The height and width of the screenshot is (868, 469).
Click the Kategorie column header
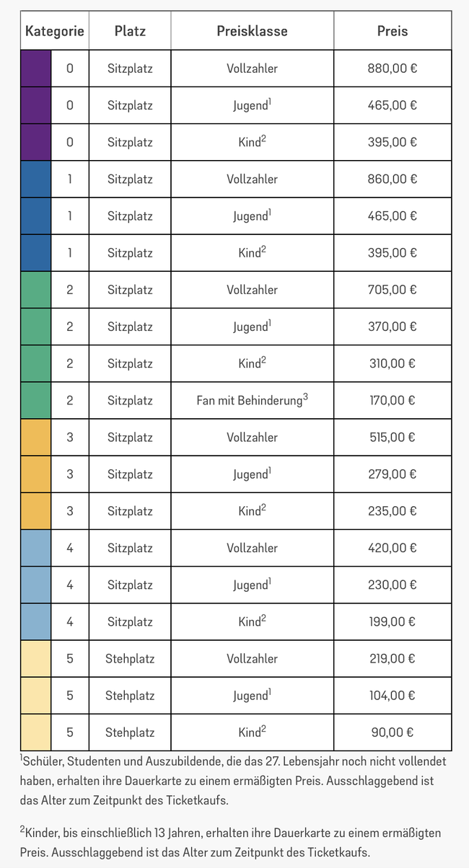point(55,31)
